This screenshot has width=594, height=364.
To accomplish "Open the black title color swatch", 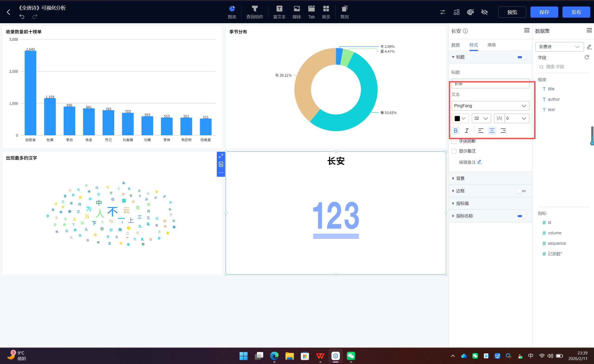I will point(460,118).
